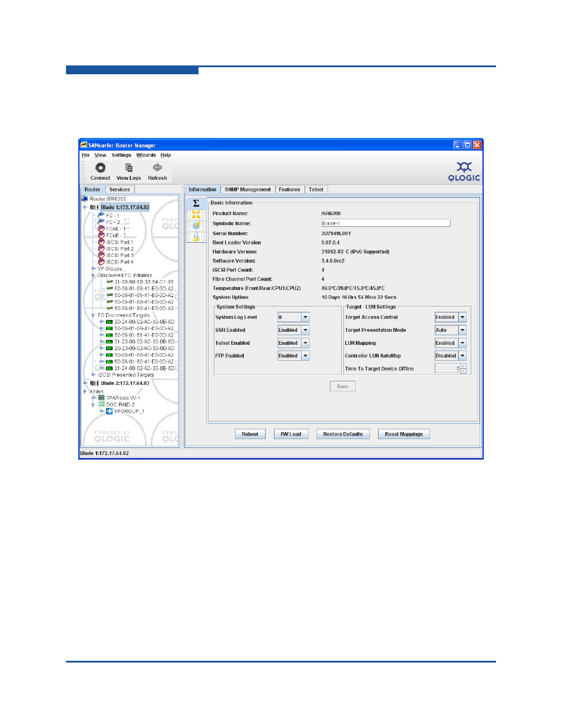Expand the iSCSI Presented Targets node

coord(93,375)
